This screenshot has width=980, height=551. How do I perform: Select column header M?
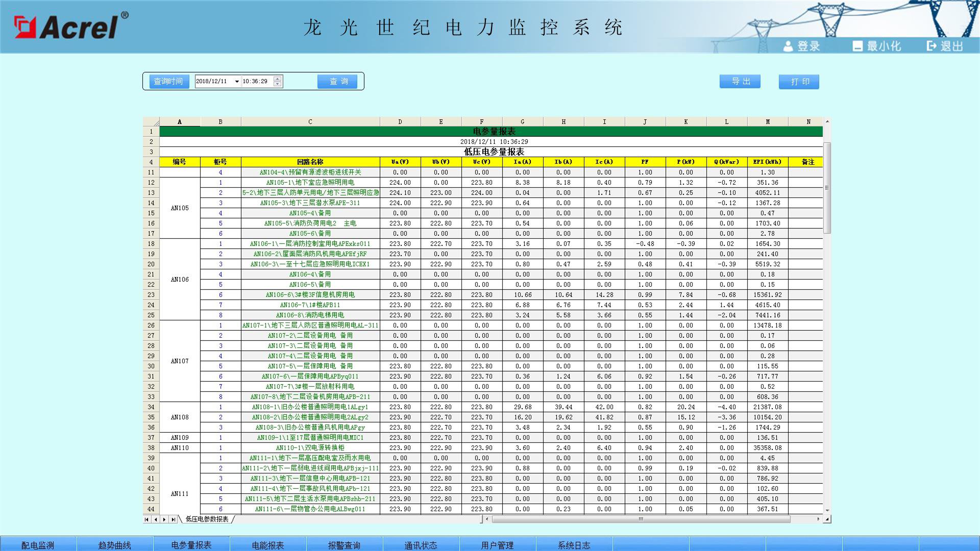point(768,122)
